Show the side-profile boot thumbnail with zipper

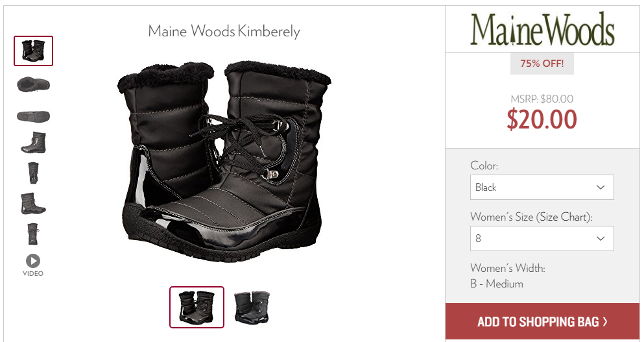pyautogui.click(x=33, y=143)
